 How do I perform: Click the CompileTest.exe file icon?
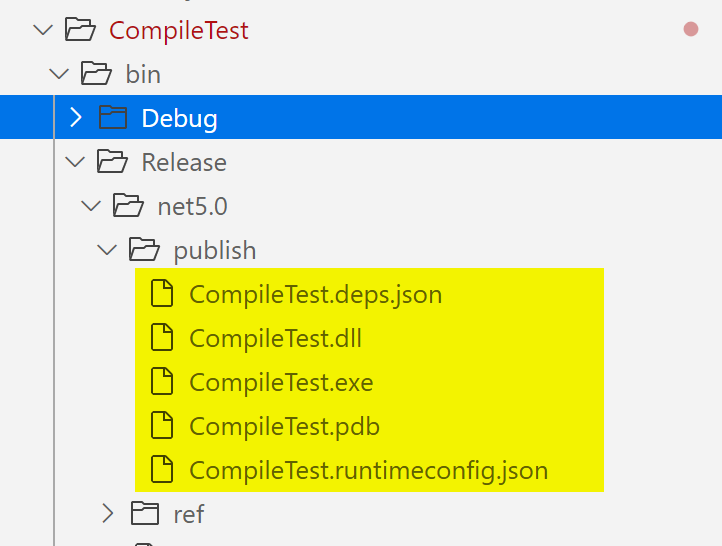(162, 382)
